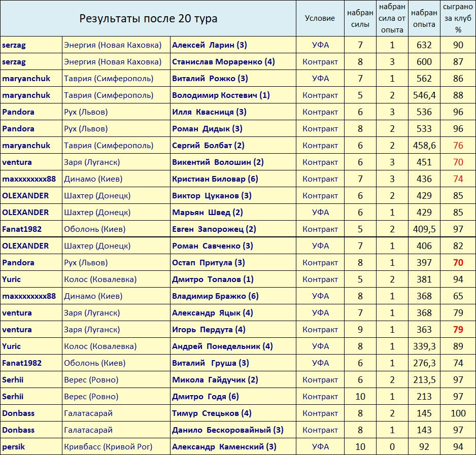476x455 pixels.
Task: Click player name Микола Гайдучик (2)
Action: (215, 380)
